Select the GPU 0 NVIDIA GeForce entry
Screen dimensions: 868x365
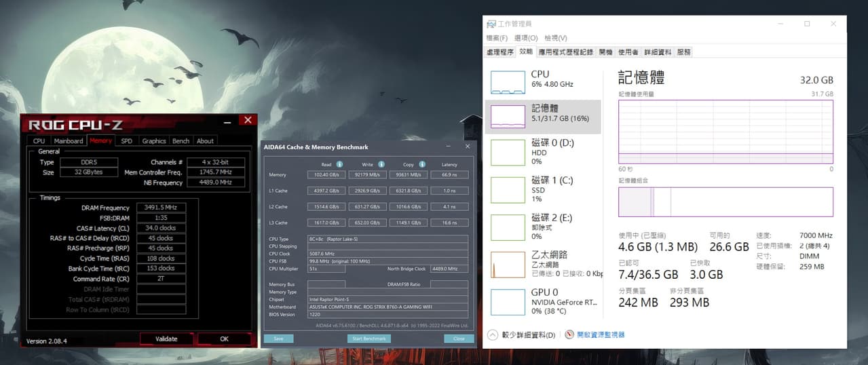click(543, 301)
